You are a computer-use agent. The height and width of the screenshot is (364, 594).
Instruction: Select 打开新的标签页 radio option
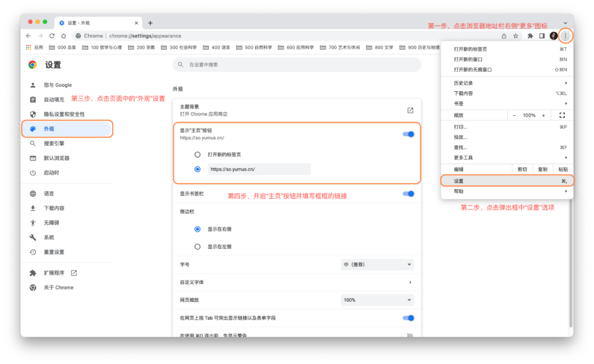tap(197, 155)
